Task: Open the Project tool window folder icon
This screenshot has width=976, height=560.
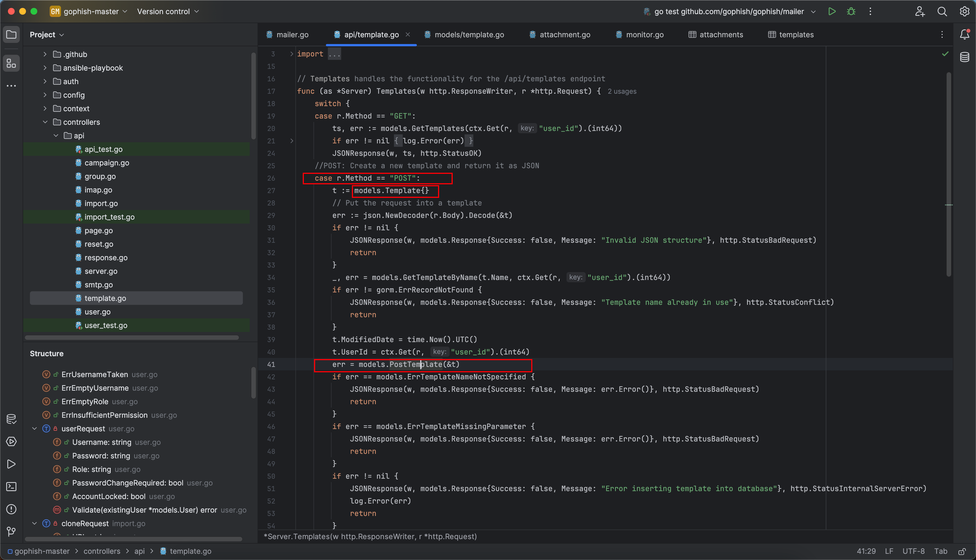Action: 11,35
